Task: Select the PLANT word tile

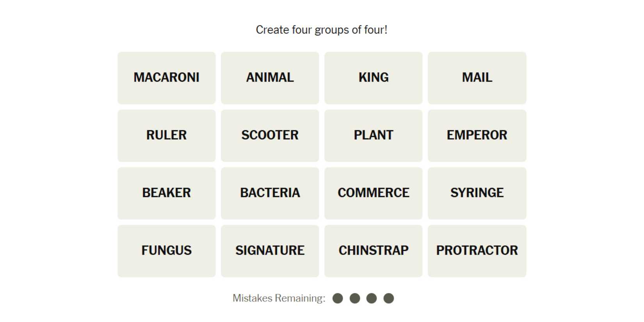Action: point(373,135)
